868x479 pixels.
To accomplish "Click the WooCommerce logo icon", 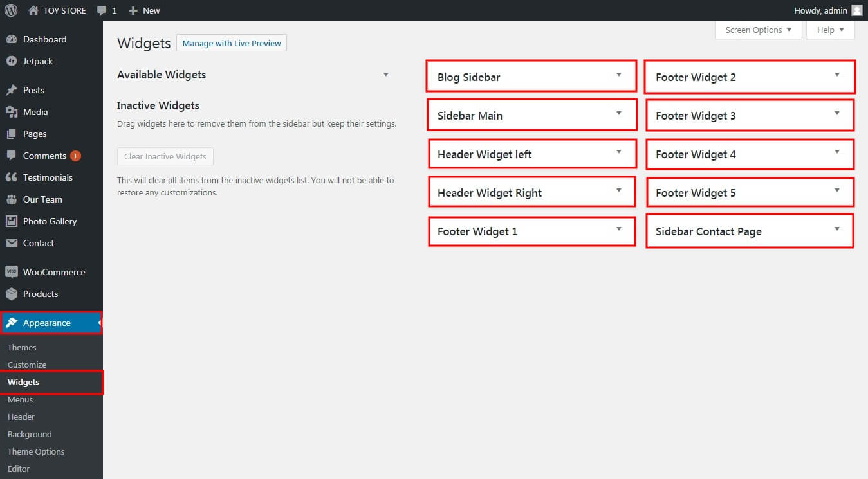I will tap(12, 272).
